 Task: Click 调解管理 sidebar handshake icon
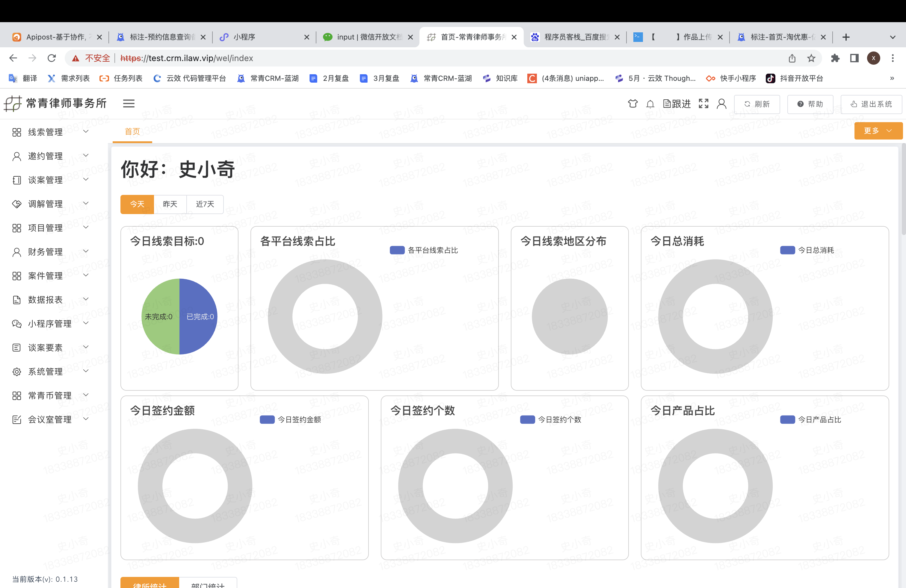click(x=17, y=204)
